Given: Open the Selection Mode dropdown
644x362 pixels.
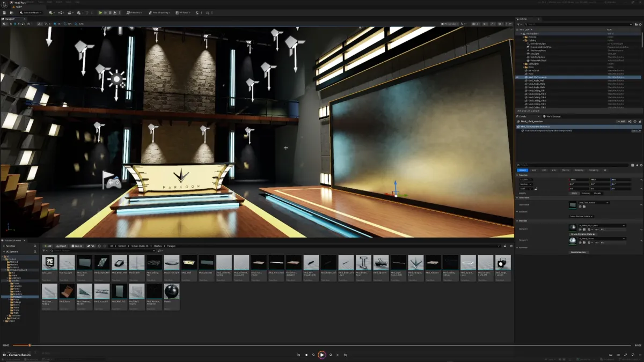Looking at the screenshot, I should point(31,13).
